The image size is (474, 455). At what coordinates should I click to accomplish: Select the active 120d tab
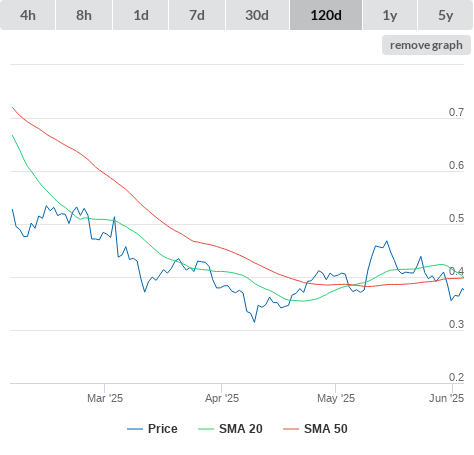(x=326, y=15)
